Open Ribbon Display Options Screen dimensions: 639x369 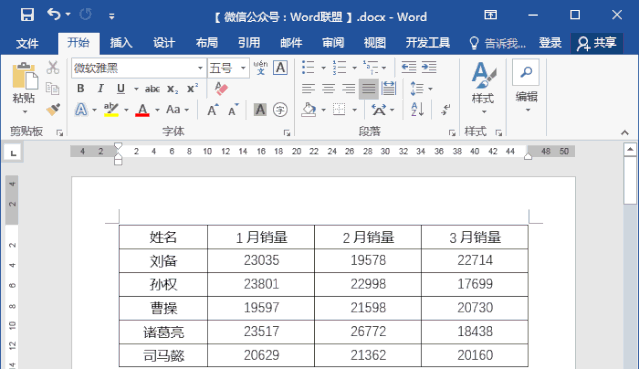(x=490, y=15)
